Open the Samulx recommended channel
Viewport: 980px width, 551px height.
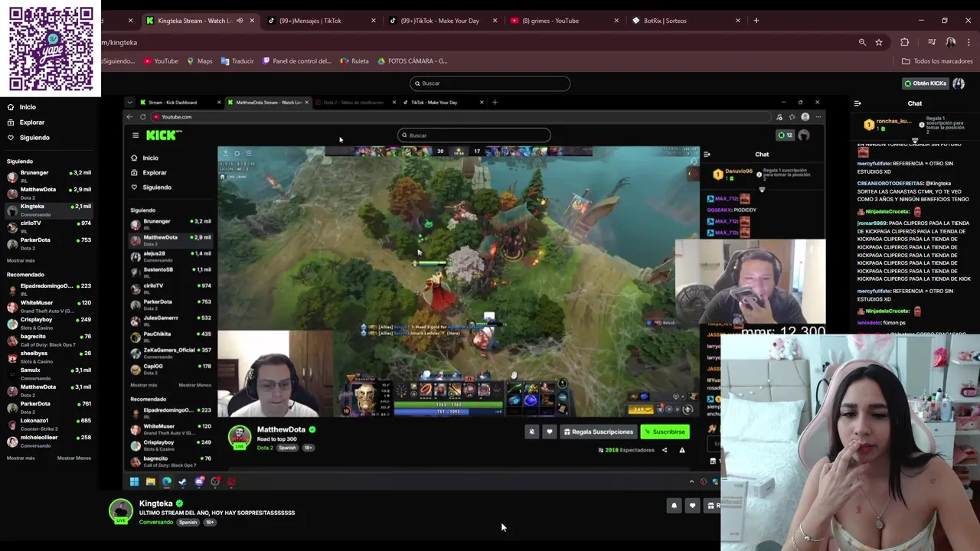tap(49, 373)
